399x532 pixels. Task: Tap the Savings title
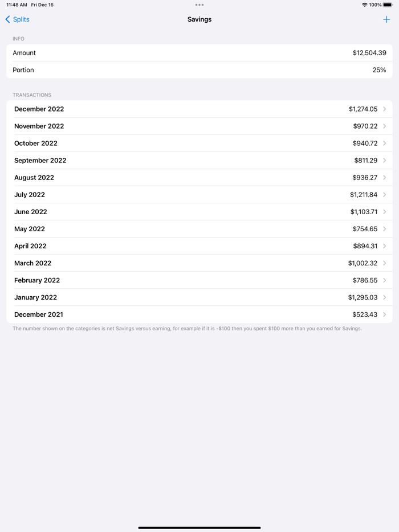199,19
